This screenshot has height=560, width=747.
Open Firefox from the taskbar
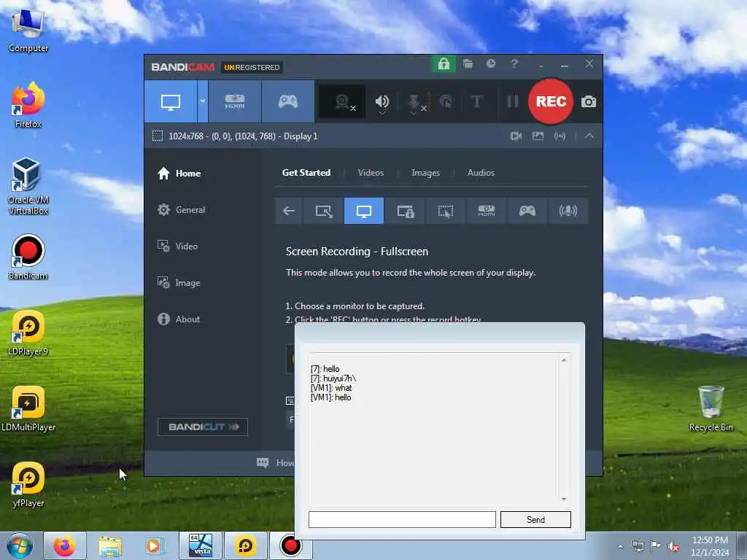point(65,545)
